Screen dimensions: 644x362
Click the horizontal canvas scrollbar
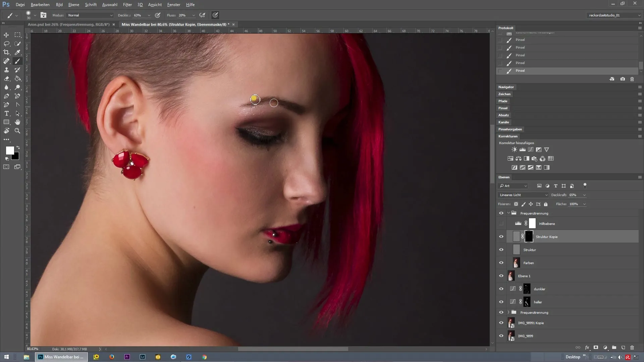293,349
